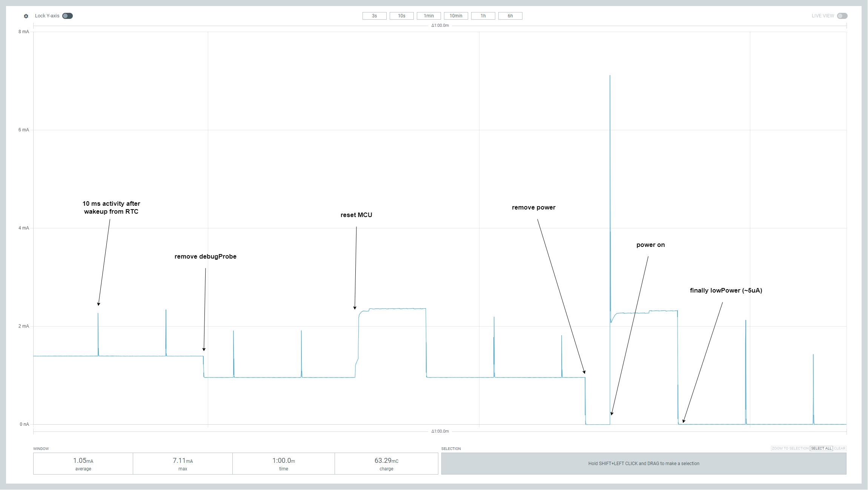Choose the 1h time window
Screen dimensions: 868x490
483,16
